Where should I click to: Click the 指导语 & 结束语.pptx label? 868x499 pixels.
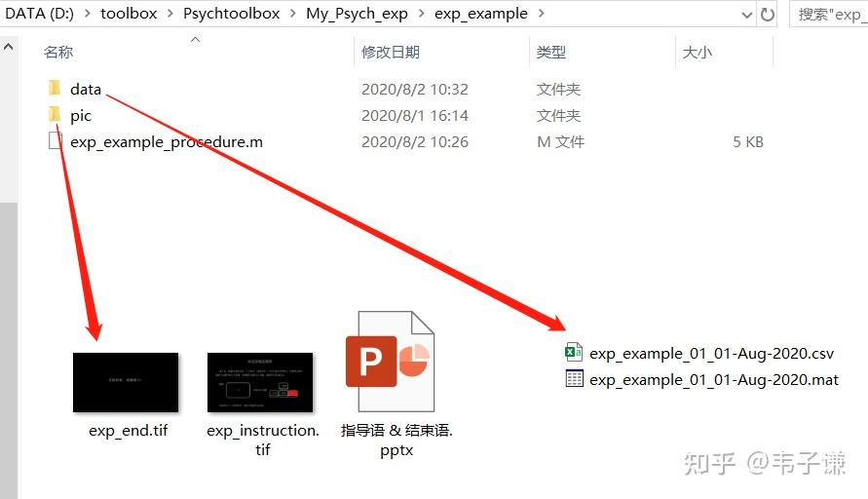[396, 440]
